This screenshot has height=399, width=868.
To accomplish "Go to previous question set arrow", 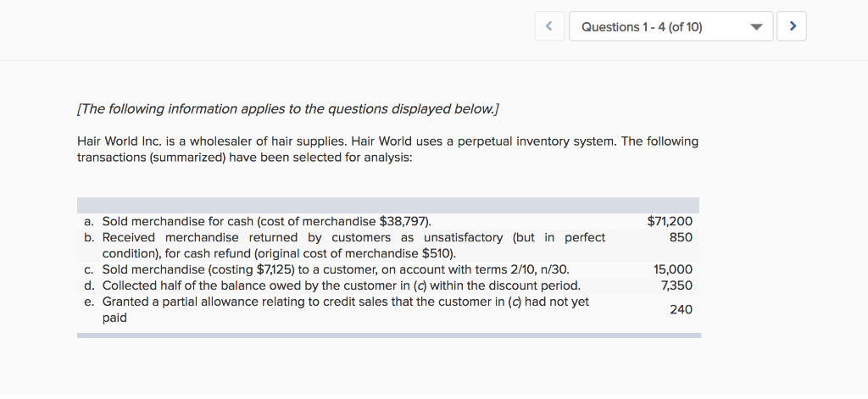I will pos(549,27).
